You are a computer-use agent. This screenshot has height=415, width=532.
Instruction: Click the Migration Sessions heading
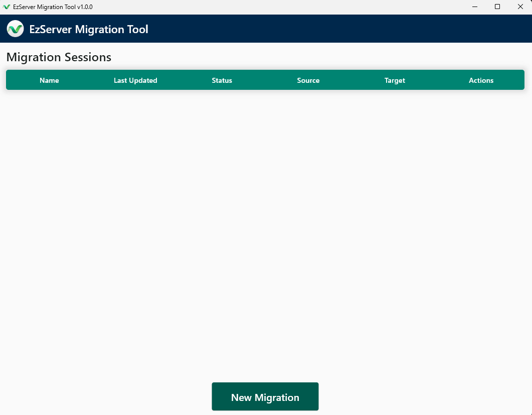coord(59,57)
